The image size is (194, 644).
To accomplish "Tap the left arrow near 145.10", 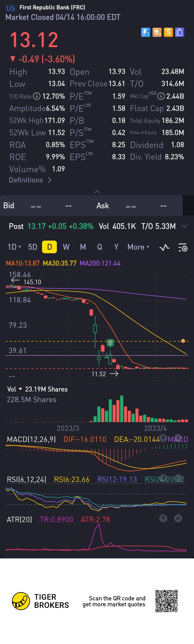I will point(15,281).
